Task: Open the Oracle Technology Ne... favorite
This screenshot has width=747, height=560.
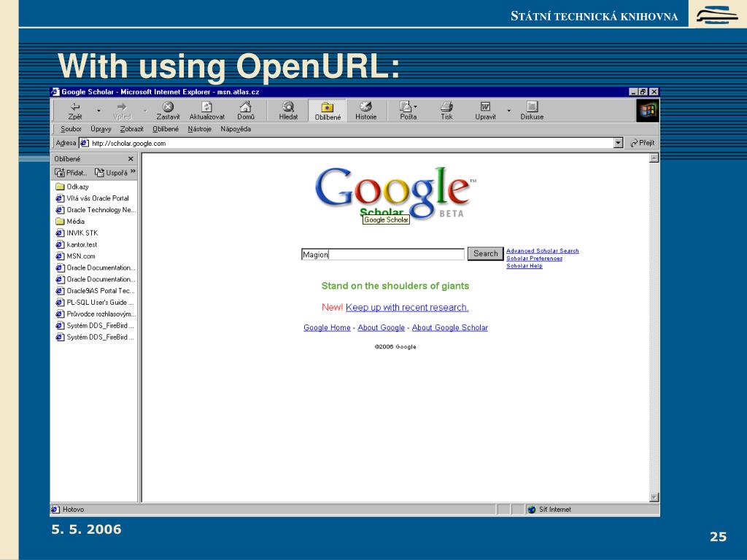Action: click(96, 209)
